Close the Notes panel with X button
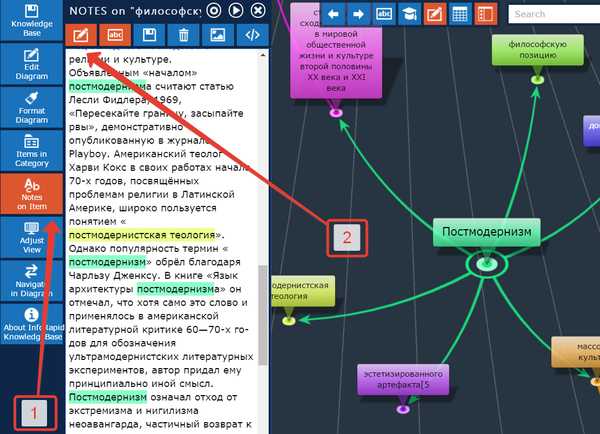Image resolution: width=600 pixels, height=434 pixels. (x=259, y=11)
